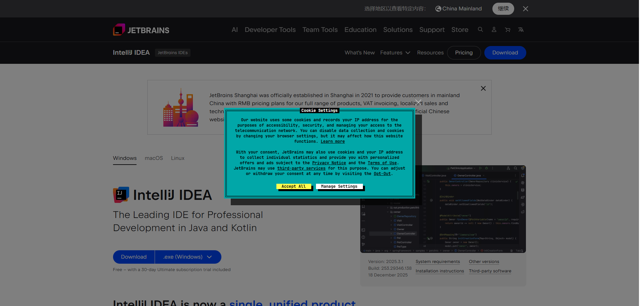Open the third-party services link
Viewport: 644px width, 306px height.
click(x=301, y=168)
